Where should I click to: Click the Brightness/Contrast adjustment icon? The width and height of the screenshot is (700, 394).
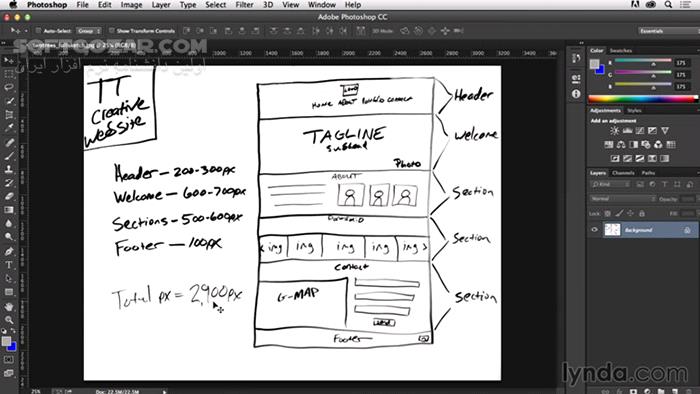[x=615, y=131]
